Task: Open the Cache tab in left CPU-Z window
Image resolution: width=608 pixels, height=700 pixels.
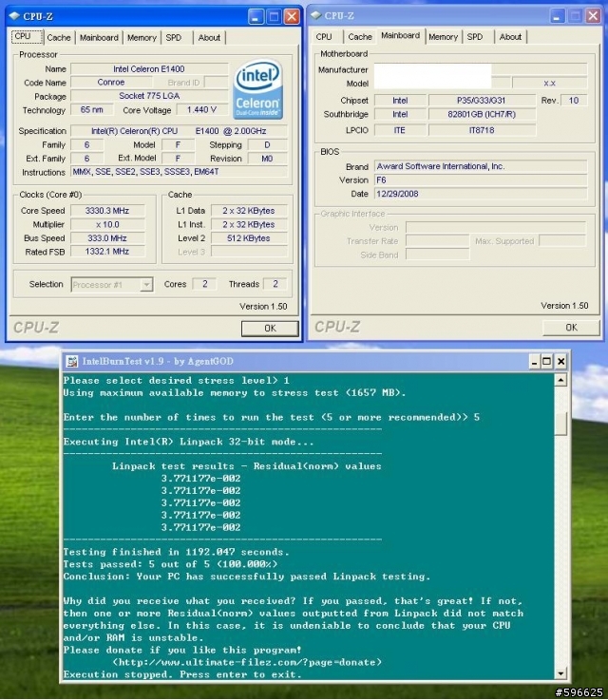Action: [x=59, y=37]
